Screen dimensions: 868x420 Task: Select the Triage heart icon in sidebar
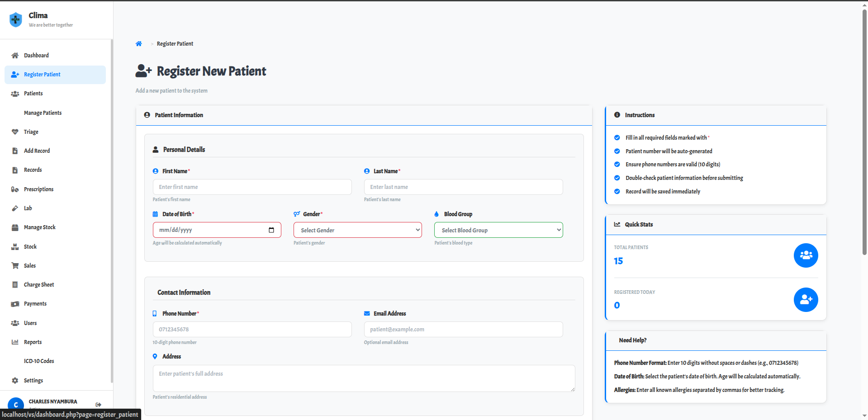[x=15, y=132]
